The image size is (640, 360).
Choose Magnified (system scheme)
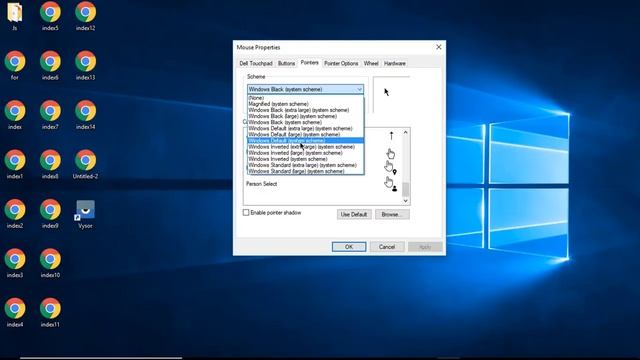coord(305,104)
